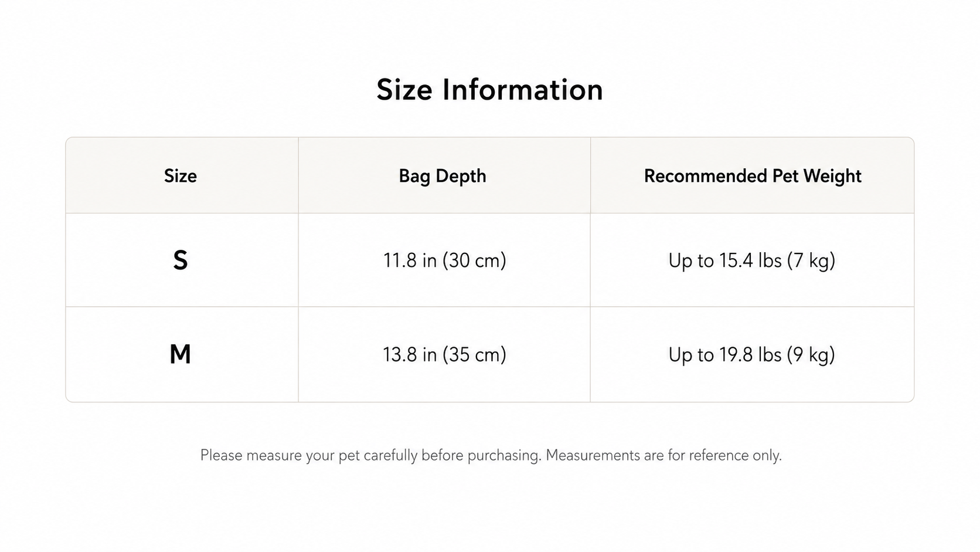Select the S size cell
The width and height of the screenshot is (980, 552).
[181, 260]
